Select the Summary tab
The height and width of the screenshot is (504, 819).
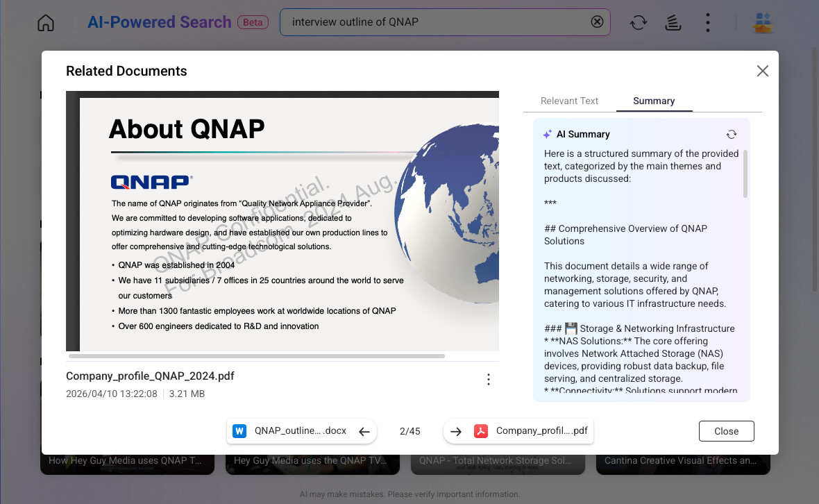point(654,101)
